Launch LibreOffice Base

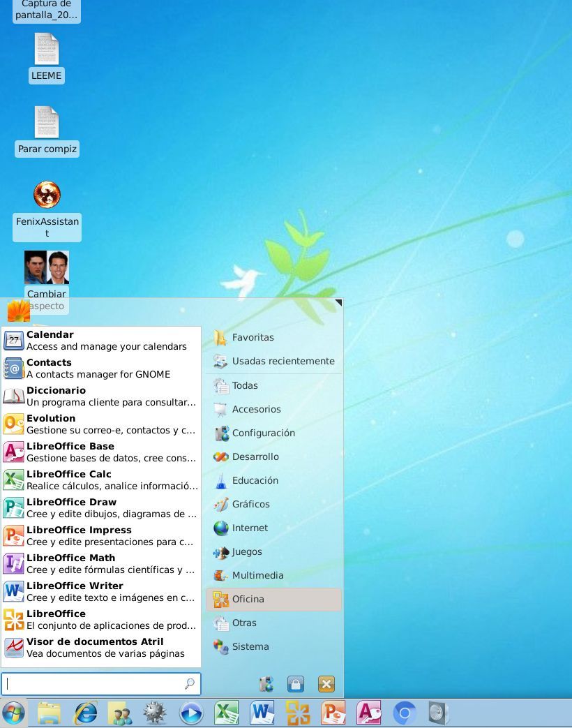101,452
